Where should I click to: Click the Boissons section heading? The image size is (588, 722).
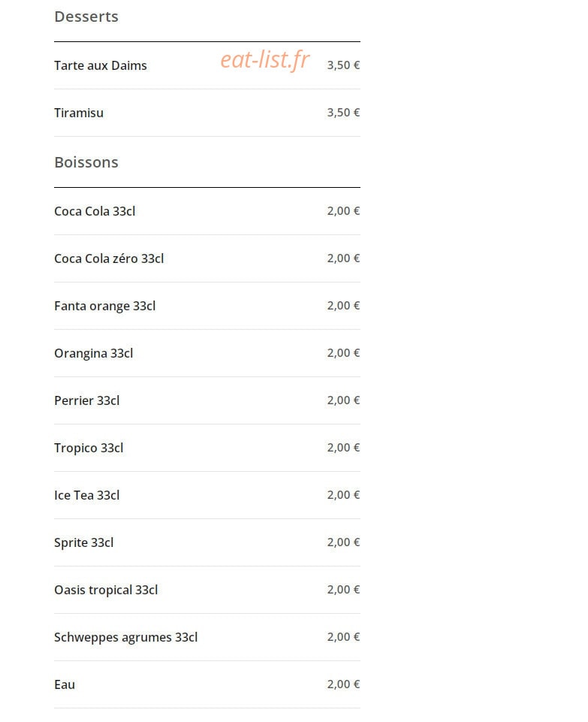point(86,162)
